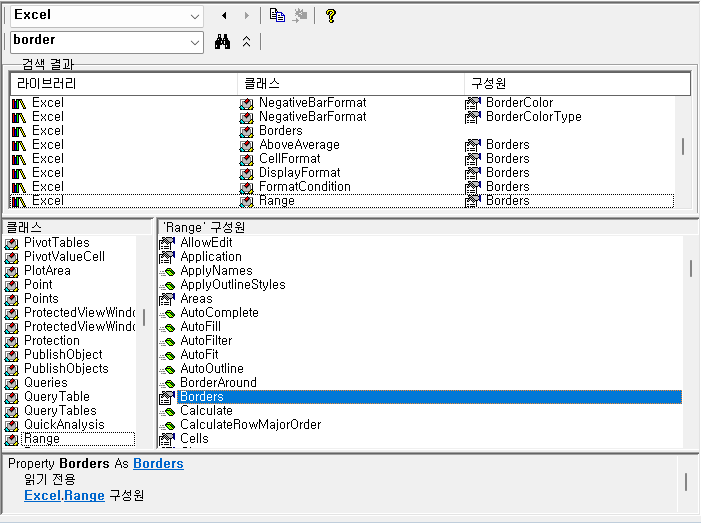Follow the Excel library link in details
The image size is (701, 523).
[x=42, y=496]
